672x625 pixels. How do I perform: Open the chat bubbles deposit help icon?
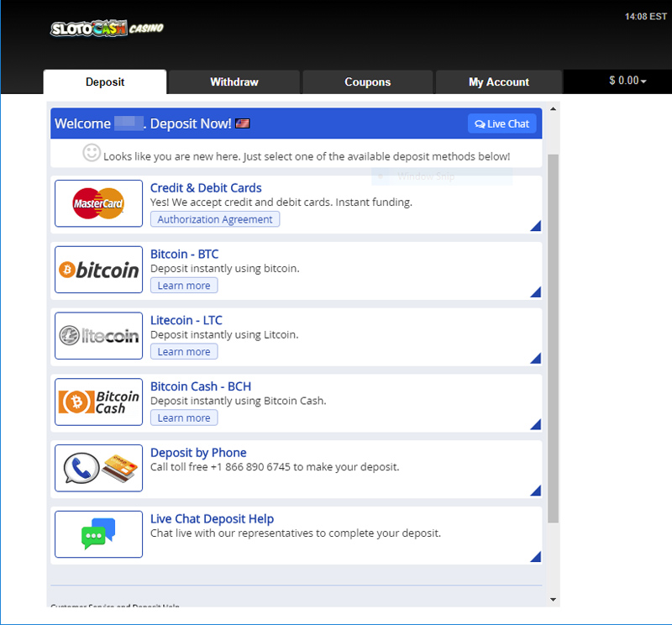tap(98, 534)
